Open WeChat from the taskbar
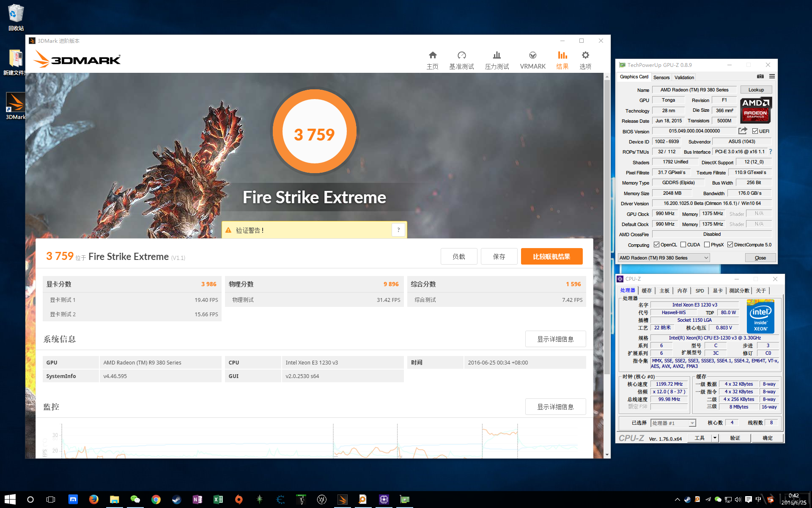Viewport: 812px width, 508px height. [x=135, y=500]
